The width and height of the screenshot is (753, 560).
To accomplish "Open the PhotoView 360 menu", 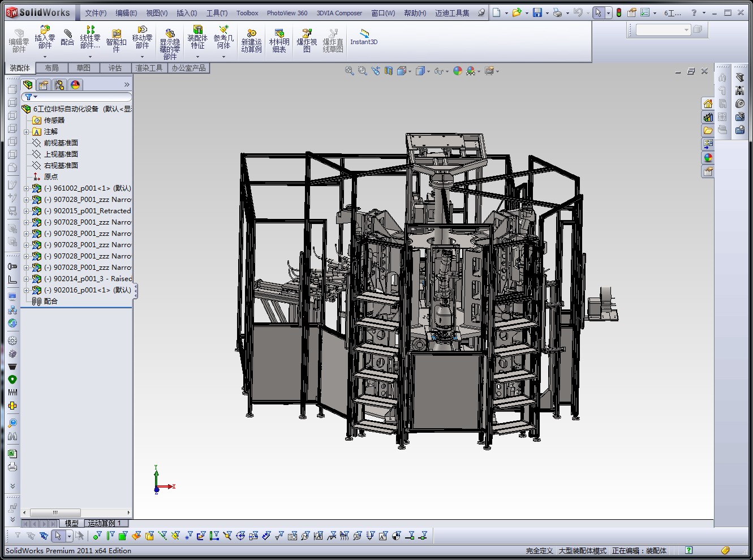I will pos(287,13).
